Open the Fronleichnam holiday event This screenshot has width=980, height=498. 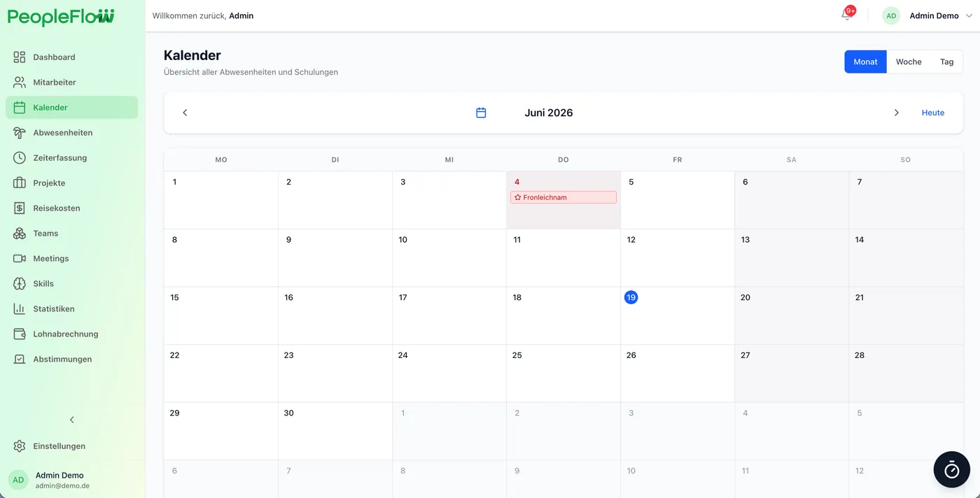[563, 197]
